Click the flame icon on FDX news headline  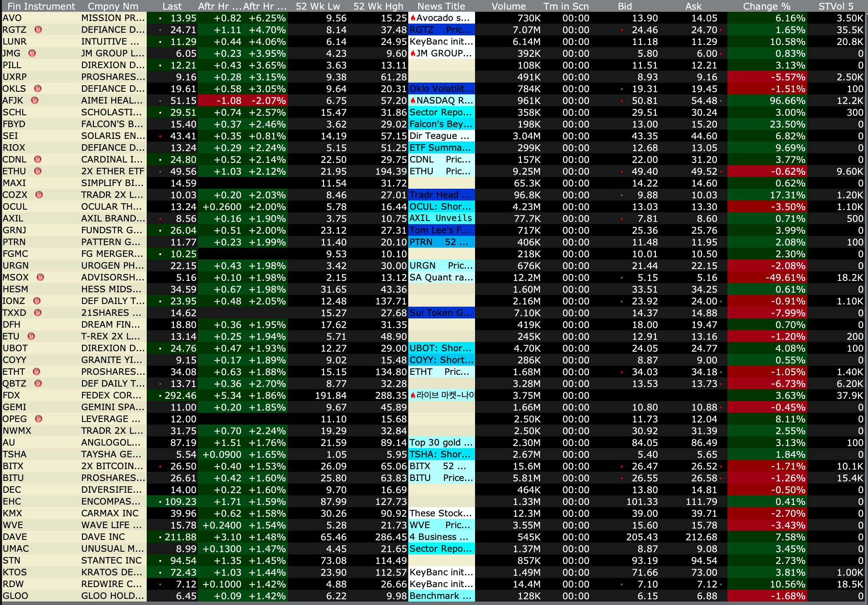[x=413, y=395]
